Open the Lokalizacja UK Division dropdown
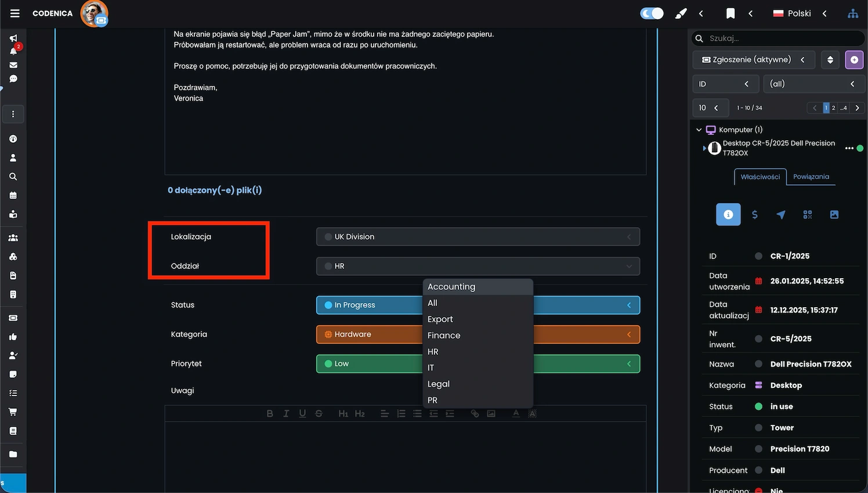 478,236
